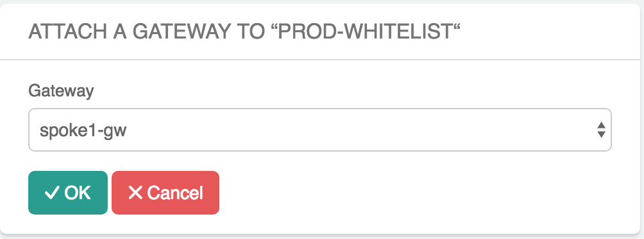This screenshot has width=644, height=239.
Task: Cancel the gateway attachment dialog
Action: tap(165, 193)
